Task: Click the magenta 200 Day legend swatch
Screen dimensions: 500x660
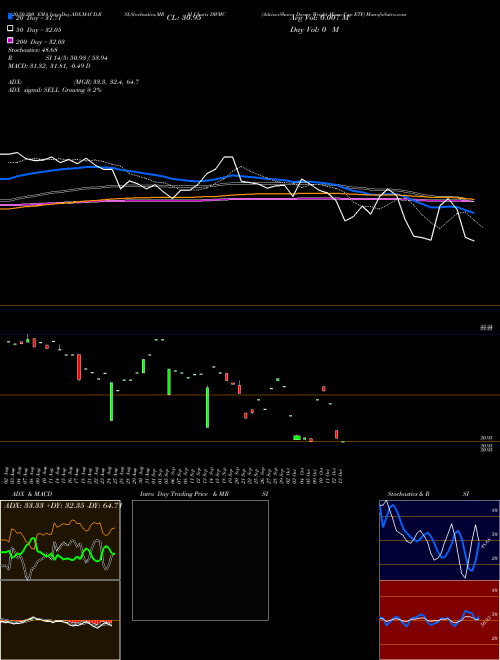Action: point(10,40)
